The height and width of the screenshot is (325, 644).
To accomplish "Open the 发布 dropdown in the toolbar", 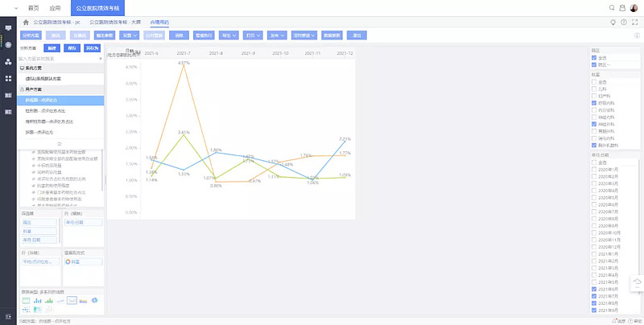I will tap(277, 35).
